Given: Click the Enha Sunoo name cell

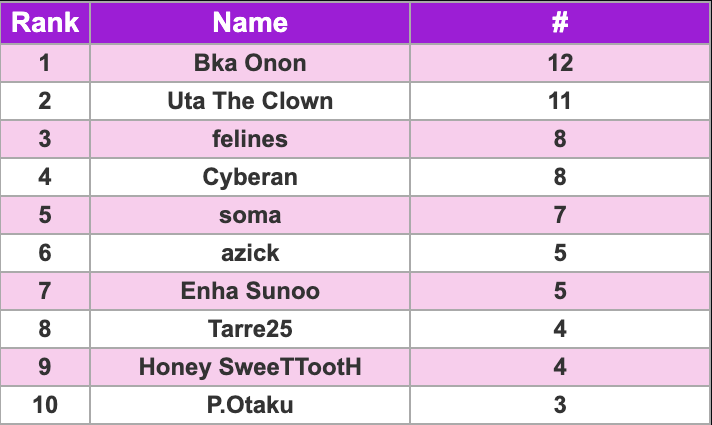Looking at the screenshot, I should 250,292.
